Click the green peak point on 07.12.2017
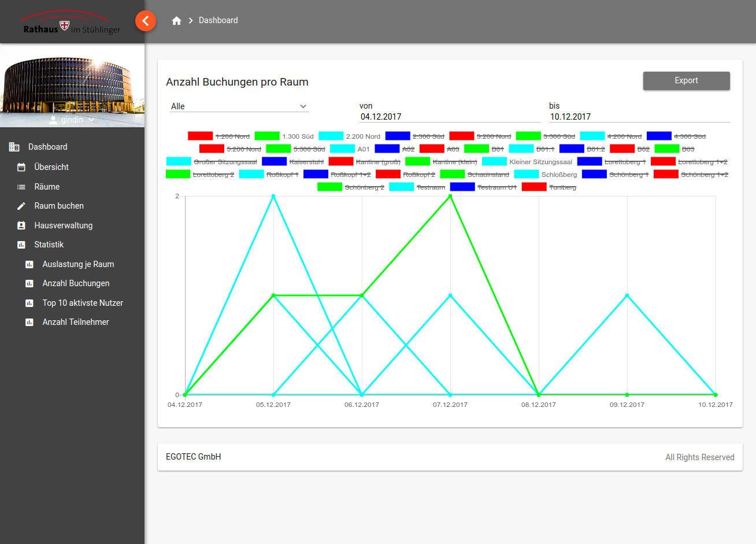The height and width of the screenshot is (544, 756). [450, 196]
